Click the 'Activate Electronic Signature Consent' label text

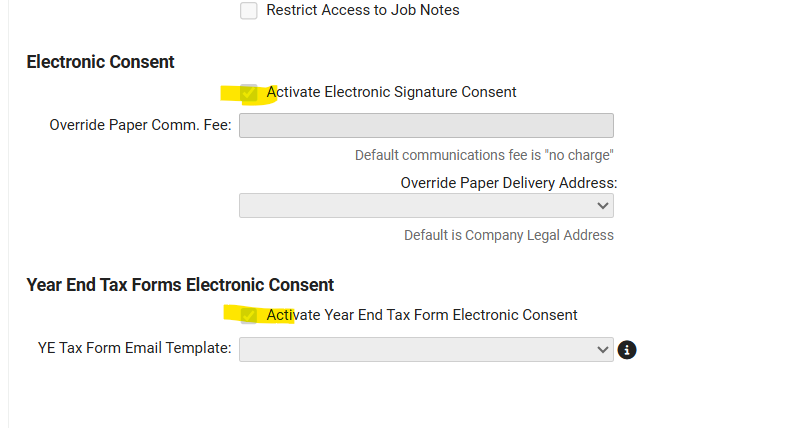391,92
